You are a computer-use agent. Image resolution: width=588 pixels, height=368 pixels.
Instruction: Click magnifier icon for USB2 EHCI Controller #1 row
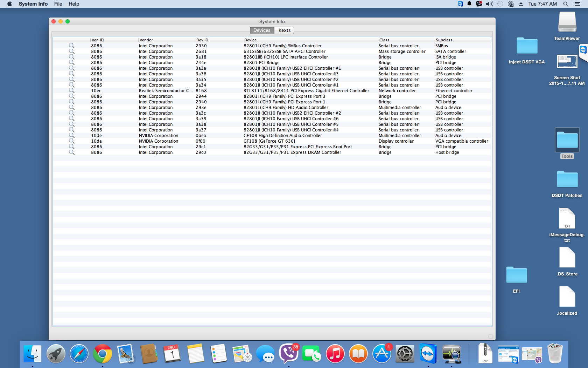(x=71, y=68)
